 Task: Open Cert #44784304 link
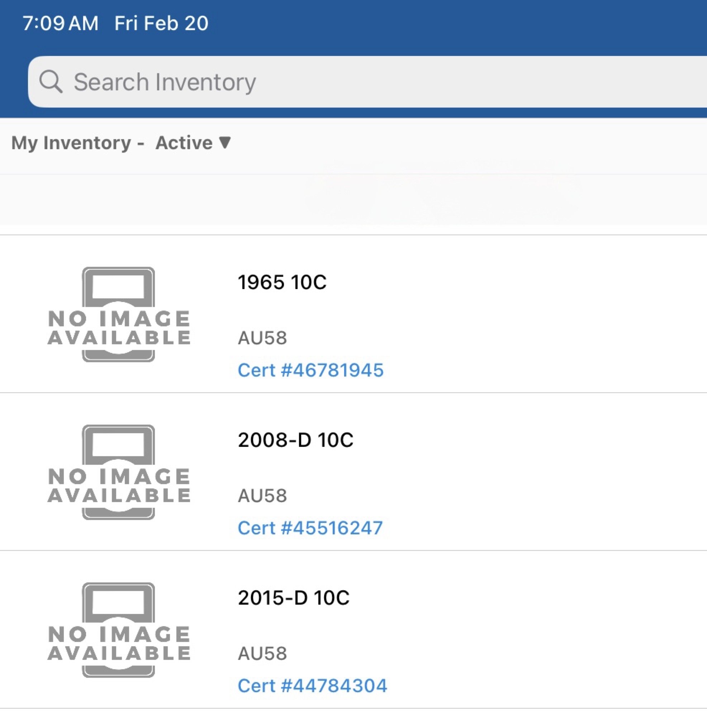[312, 686]
